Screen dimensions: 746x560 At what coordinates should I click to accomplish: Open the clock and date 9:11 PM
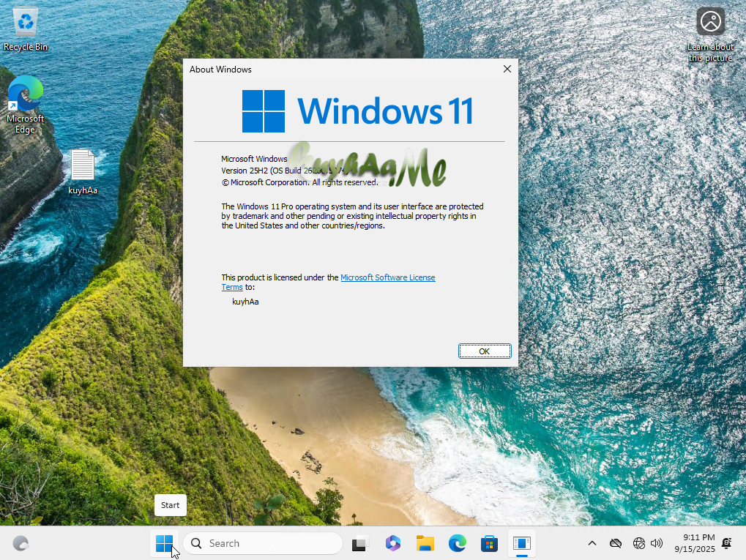point(695,543)
